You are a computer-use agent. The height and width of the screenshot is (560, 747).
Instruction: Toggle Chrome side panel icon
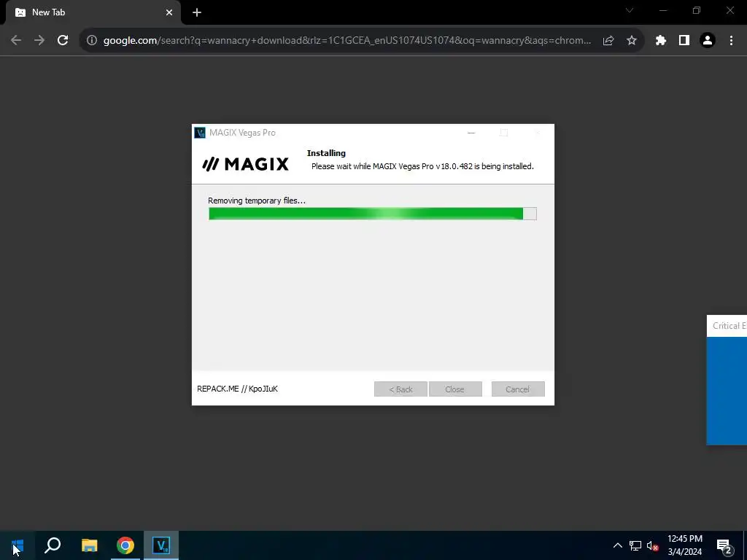coord(684,41)
